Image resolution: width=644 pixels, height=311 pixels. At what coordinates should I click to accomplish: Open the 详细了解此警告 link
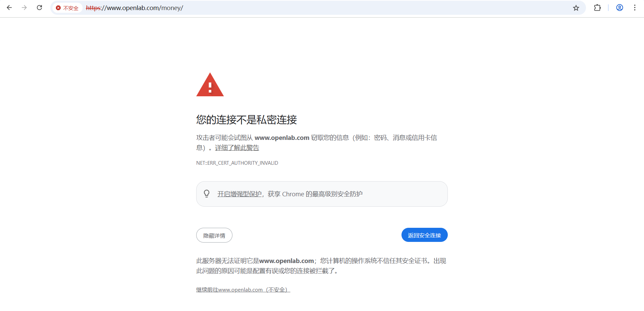237,148
